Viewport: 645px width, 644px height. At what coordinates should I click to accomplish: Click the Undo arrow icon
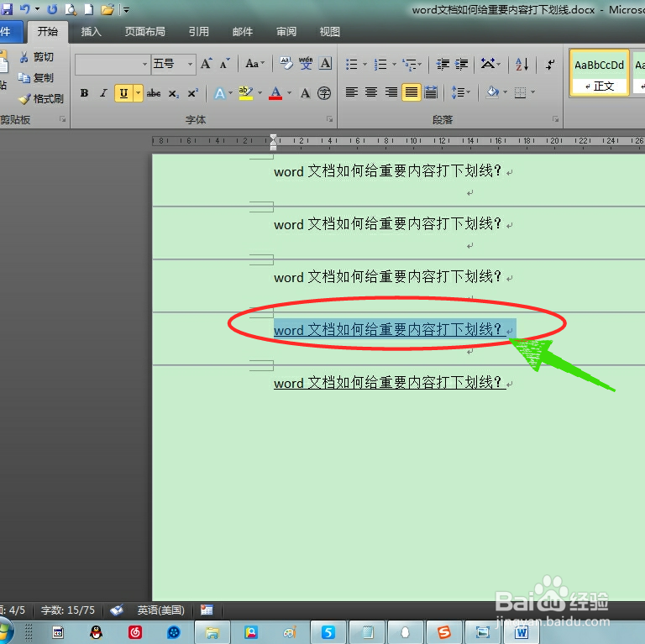25,9
